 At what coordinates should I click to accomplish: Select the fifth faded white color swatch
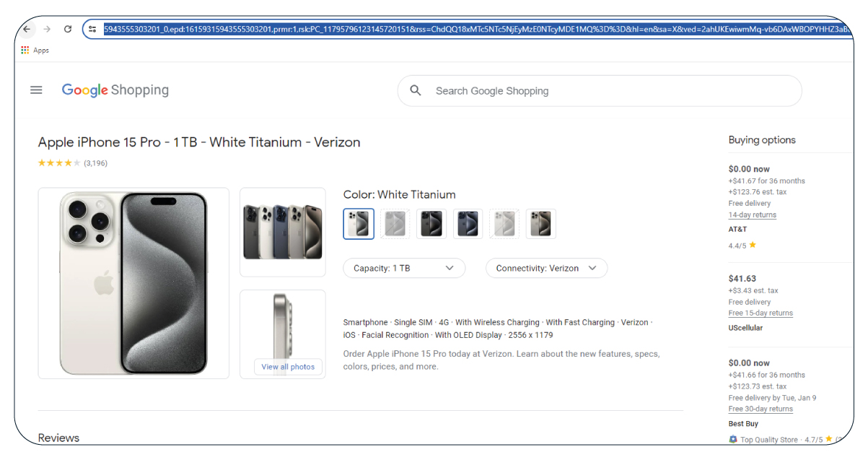[504, 224]
